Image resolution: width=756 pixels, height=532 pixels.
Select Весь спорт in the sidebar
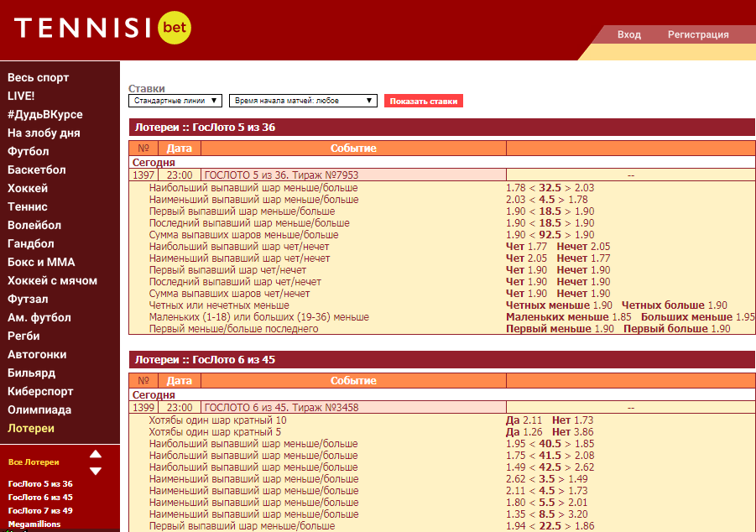pyautogui.click(x=38, y=78)
